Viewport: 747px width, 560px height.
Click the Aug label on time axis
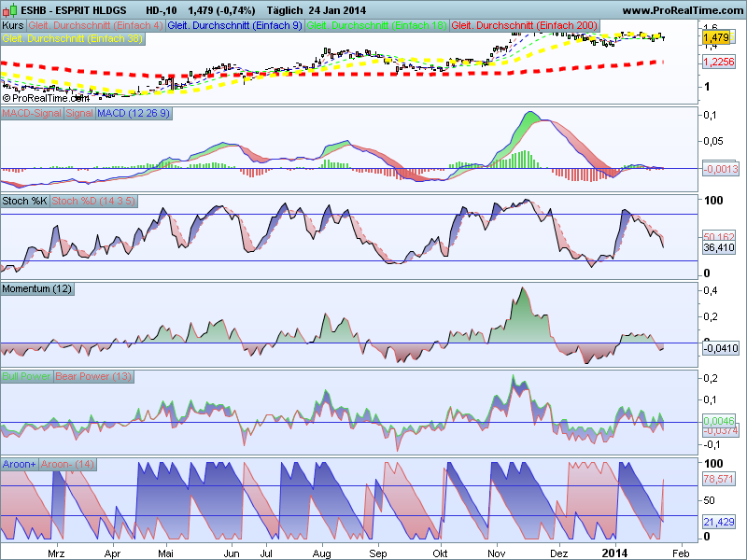point(321,553)
